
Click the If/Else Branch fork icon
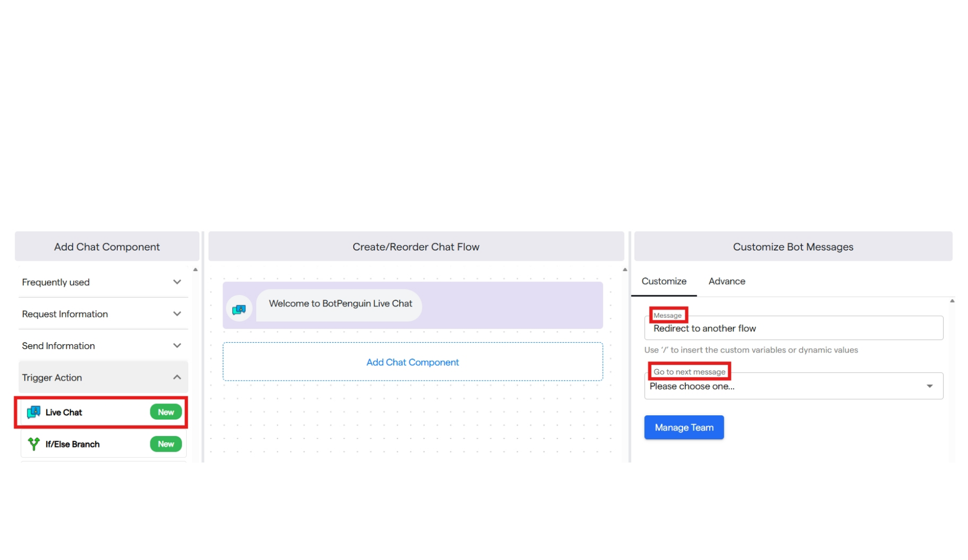pyautogui.click(x=34, y=444)
